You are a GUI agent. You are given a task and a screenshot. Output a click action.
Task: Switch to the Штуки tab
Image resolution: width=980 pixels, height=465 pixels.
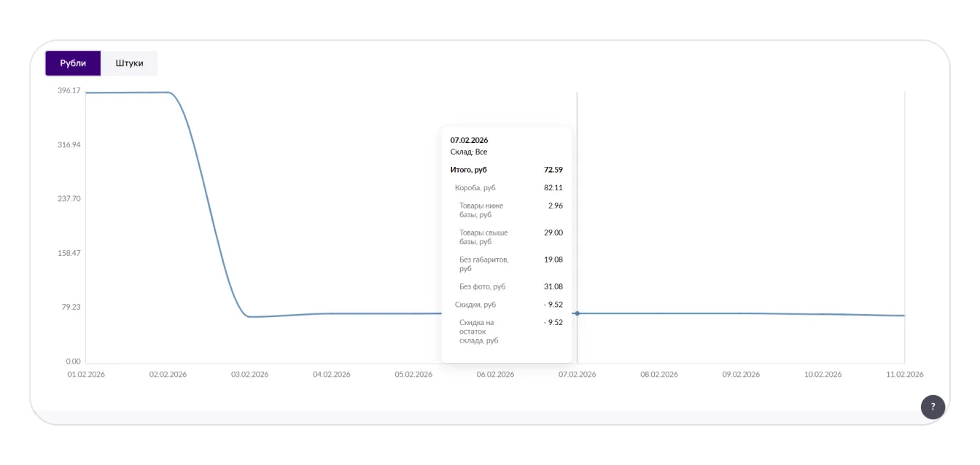coord(129,63)
